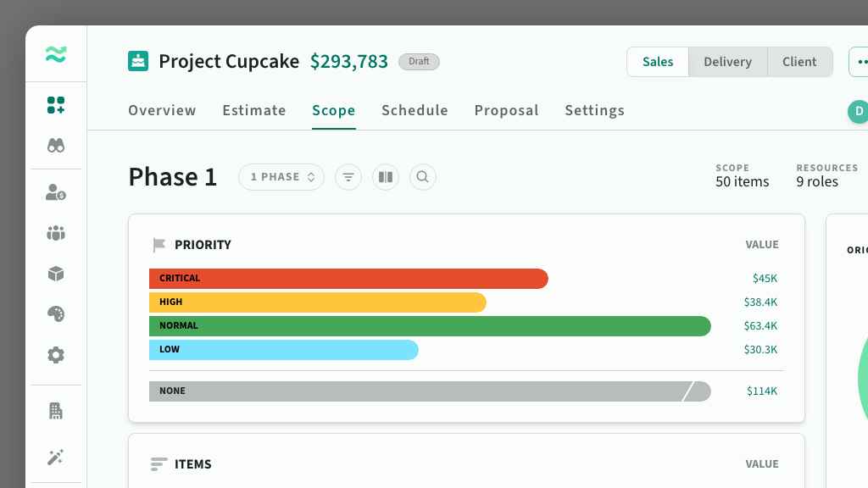Open the person with dollar icon
Viewport: 868px width, 488px height.
click(x=56, y=192)
